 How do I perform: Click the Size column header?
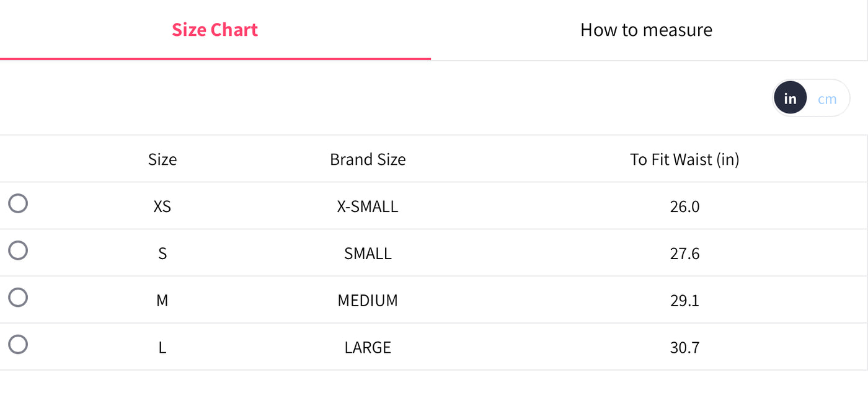[162, 159]
